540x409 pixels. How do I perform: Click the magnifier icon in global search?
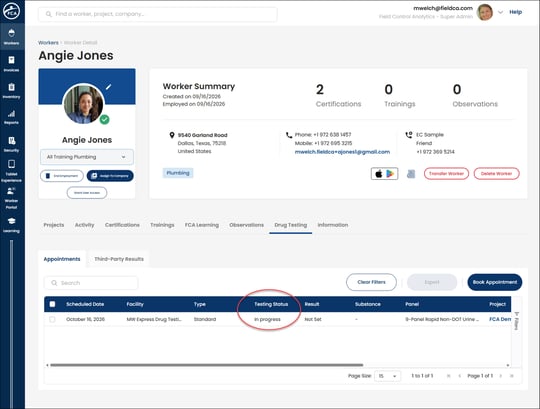[x=49, y=14]
